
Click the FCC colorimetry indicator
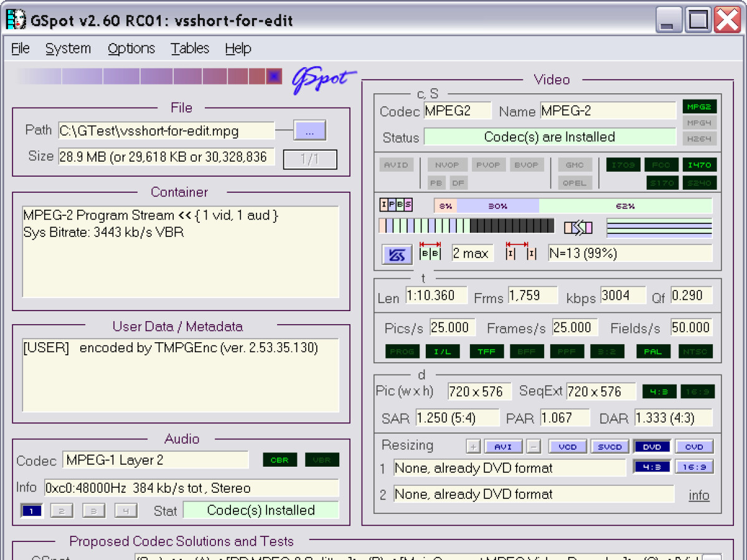661,165
